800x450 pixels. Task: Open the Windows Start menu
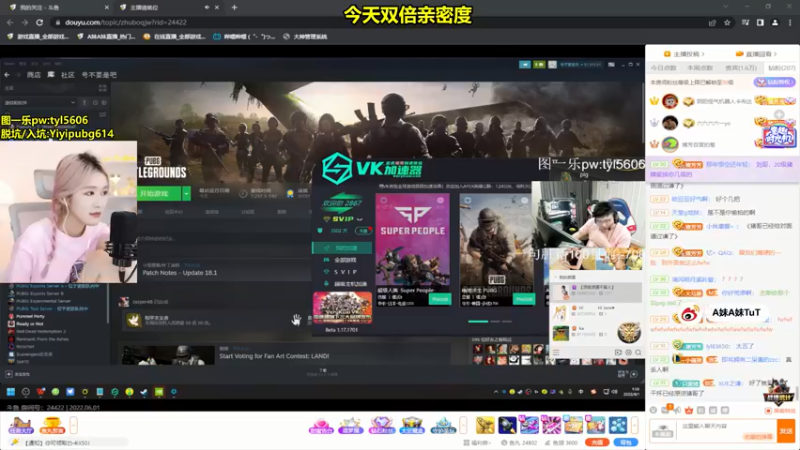[x=11, y=392]
